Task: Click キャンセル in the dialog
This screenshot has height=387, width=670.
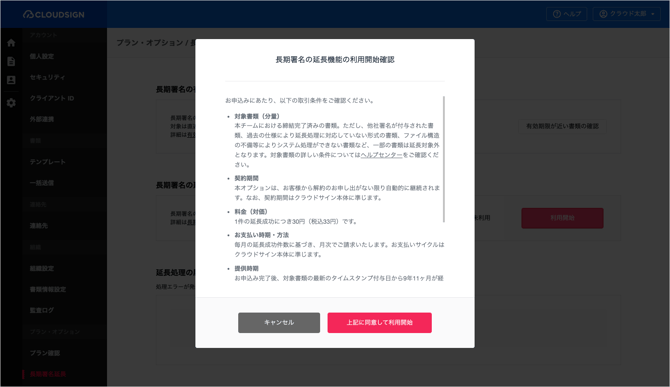Action: tap(279, 322)
